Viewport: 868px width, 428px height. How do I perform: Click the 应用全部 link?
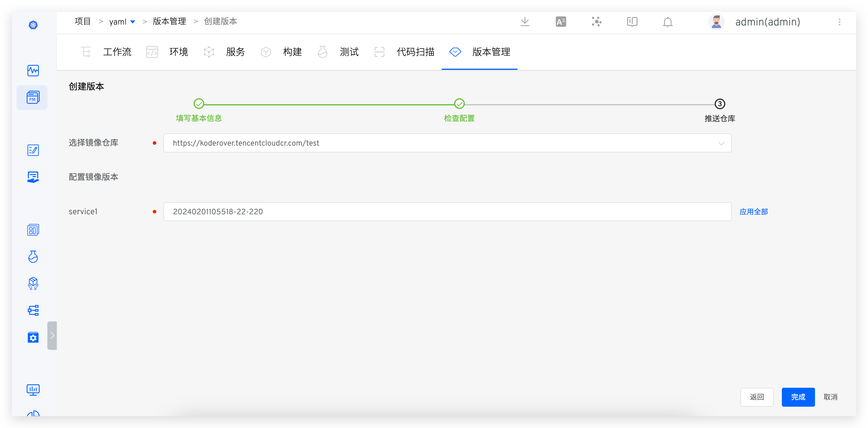tap(753, 212)
